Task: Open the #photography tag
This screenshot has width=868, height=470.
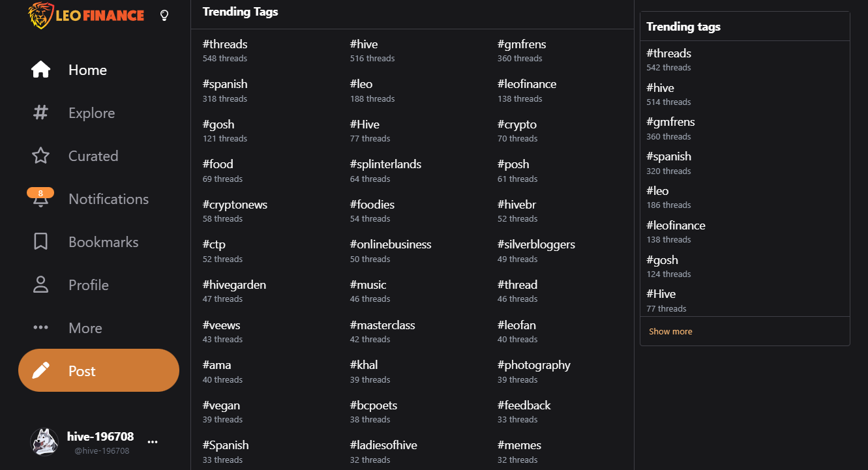Action: pyautogui.click(x=533, y=365)
